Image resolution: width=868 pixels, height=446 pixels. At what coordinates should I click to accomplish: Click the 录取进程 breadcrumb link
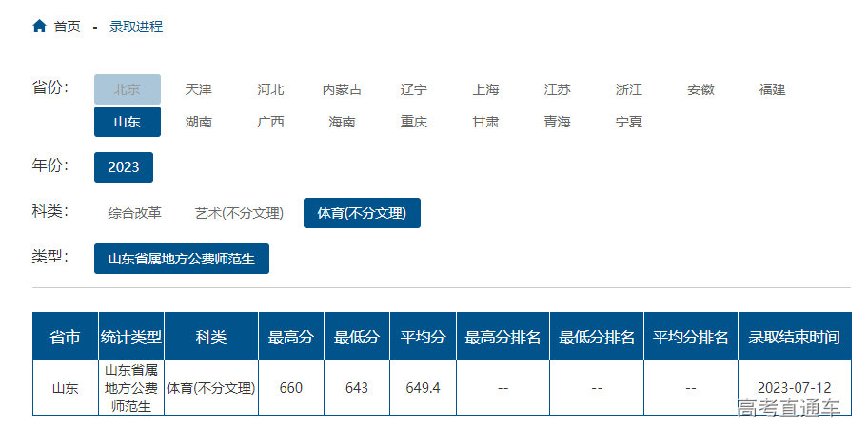(x=136, y=27)
